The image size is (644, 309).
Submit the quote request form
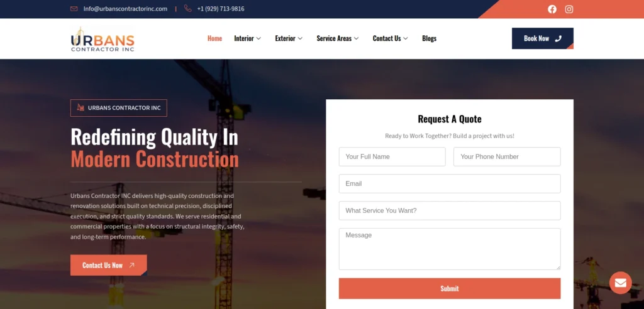[x=449, y=288]
